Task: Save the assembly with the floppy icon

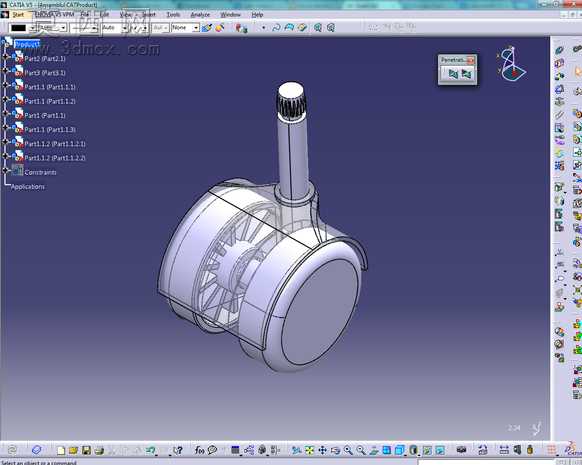Action: pos(86,451)
